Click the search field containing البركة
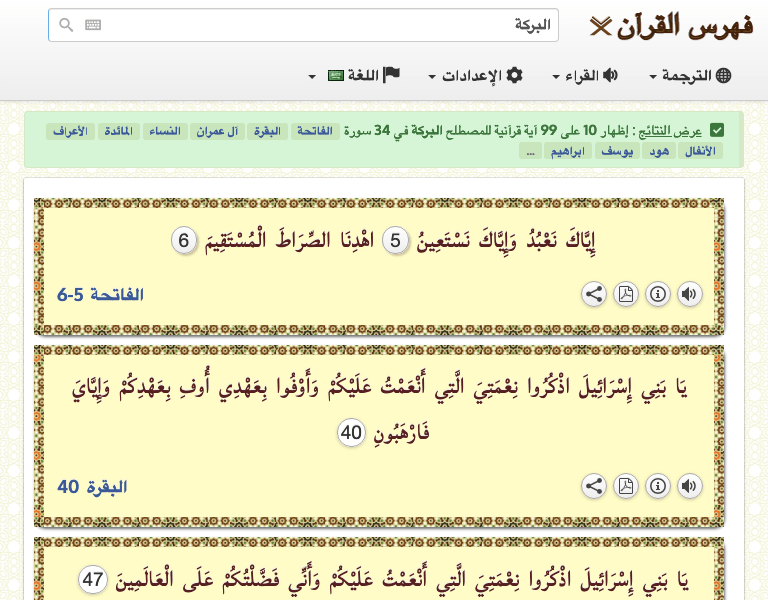This screenshot has width=768, height=600. pos(320,25)
